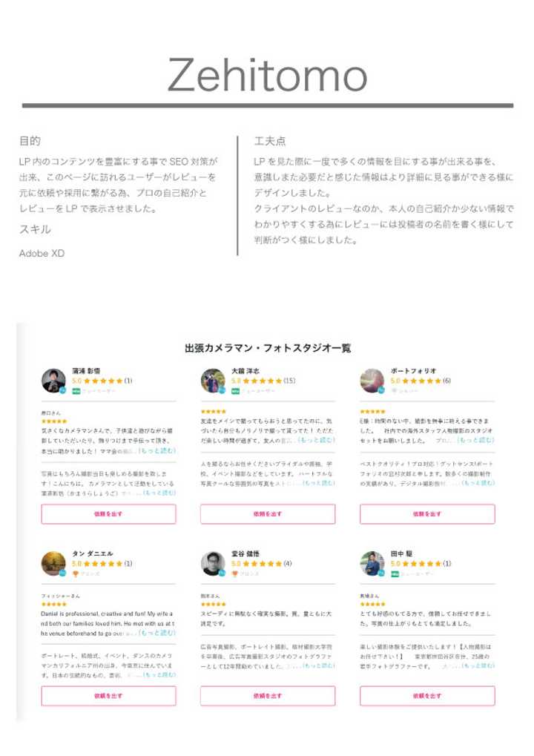This screenshot has width=534, height=756.
Task: Click the bronze trophy badge under タン ダニエル
Action: click(x=76, y=573)
